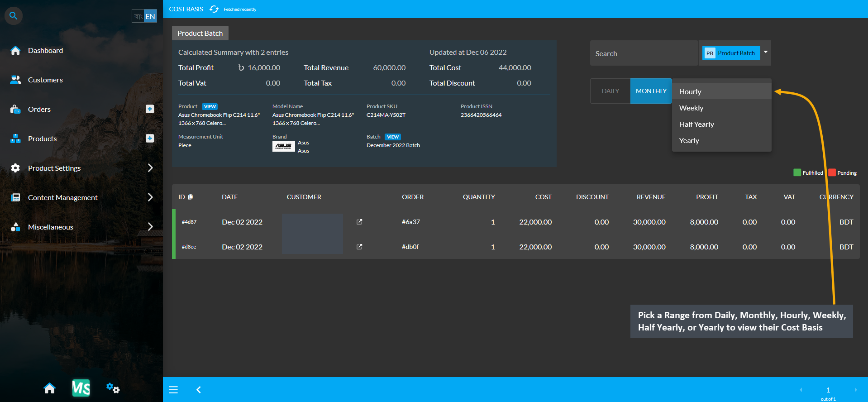Click the Dashboard house icon

(15, 50)
